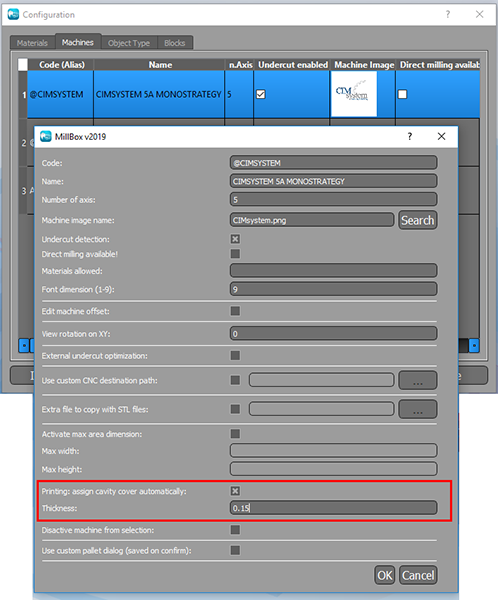
Task: Enable Activate max area dimension checkbox
Action: tap(235, 434)
